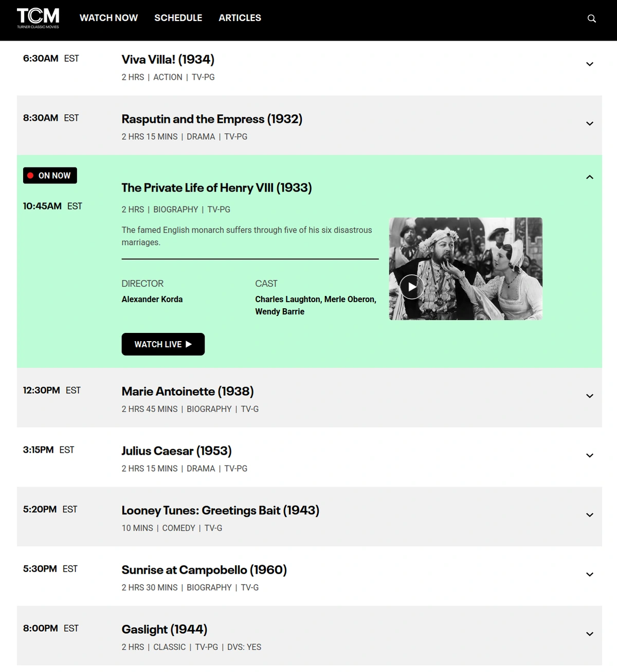
Task: Expand the Gaslight listing chevron
Action: click(x=590, y=634)
